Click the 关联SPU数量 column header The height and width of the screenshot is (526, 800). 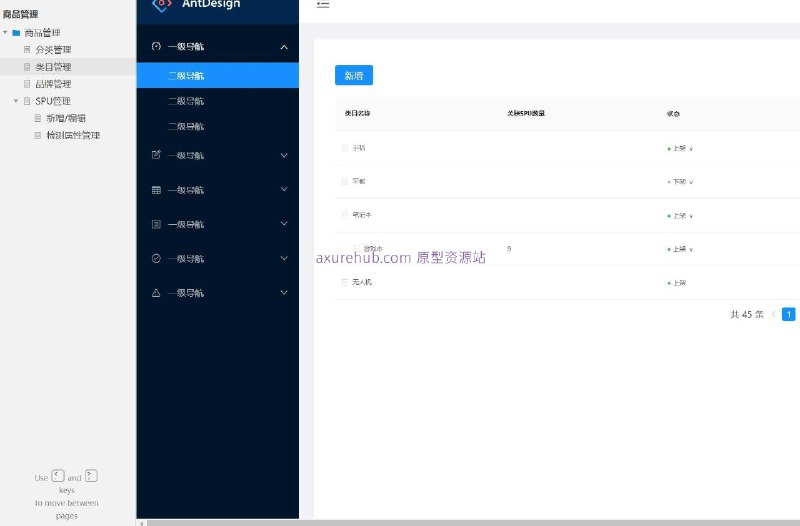[x=526, y=113]
